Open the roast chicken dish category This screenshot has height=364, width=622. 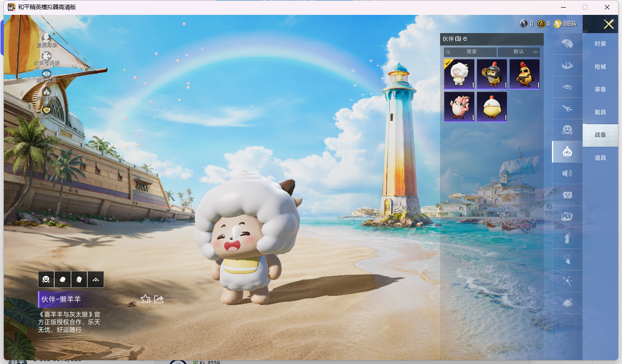(567, 303)
